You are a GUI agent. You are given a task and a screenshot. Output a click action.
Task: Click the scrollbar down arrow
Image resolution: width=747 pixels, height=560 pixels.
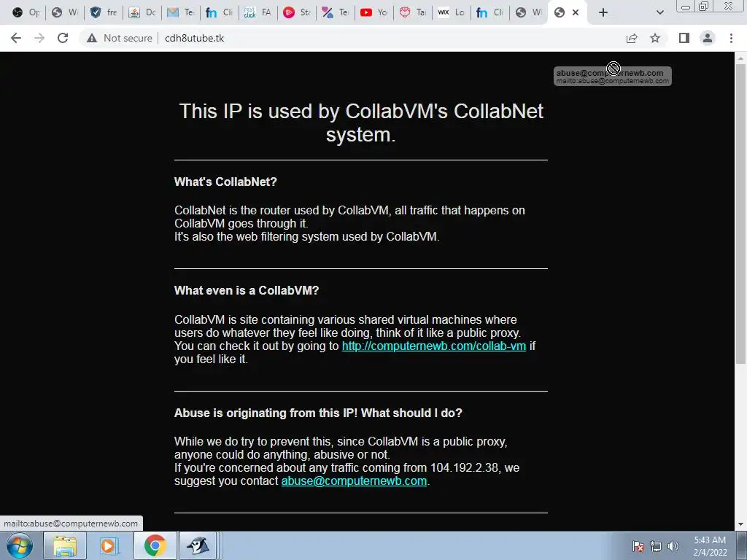click(740, 524)
